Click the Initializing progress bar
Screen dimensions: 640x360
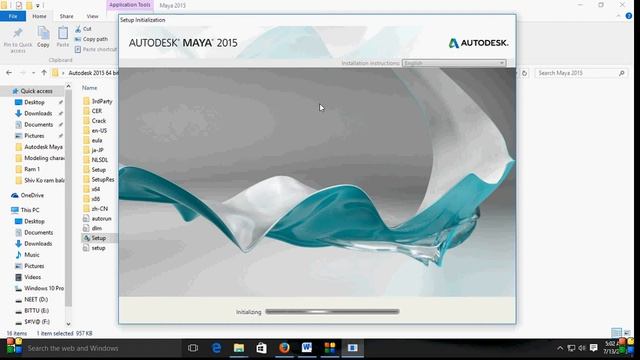point(332,311)
